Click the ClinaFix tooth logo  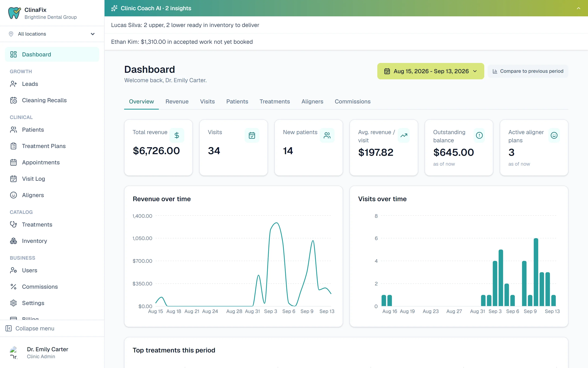[14, 13]
